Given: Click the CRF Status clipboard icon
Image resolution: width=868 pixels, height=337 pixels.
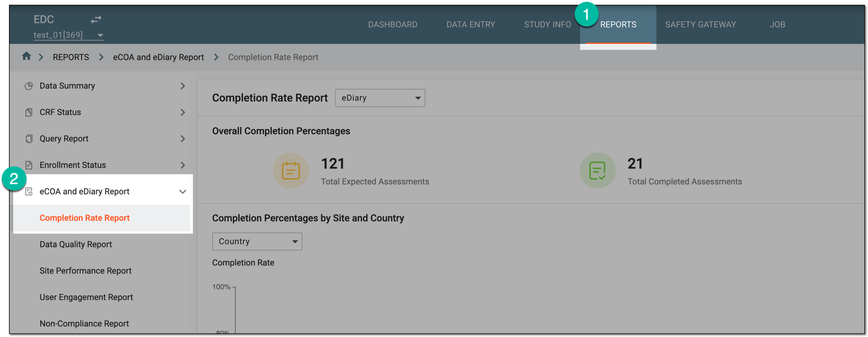Looking at the screenshot, I should [x=29, y=112].
